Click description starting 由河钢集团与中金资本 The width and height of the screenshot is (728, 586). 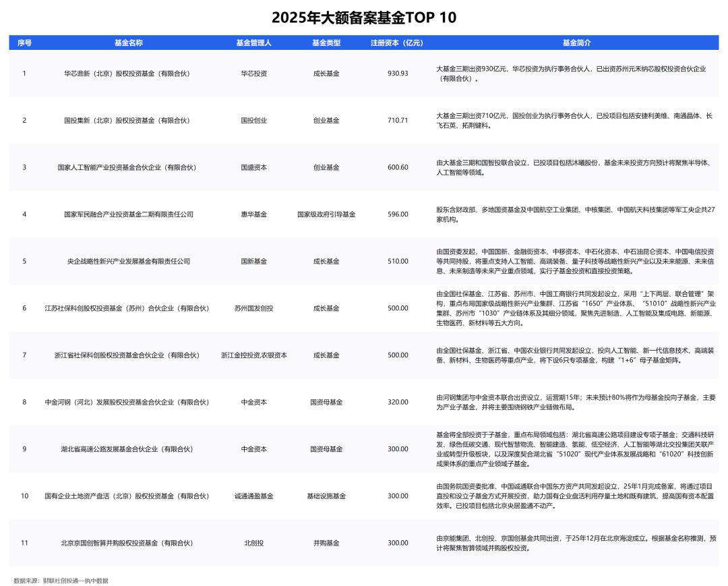(576, 402)
